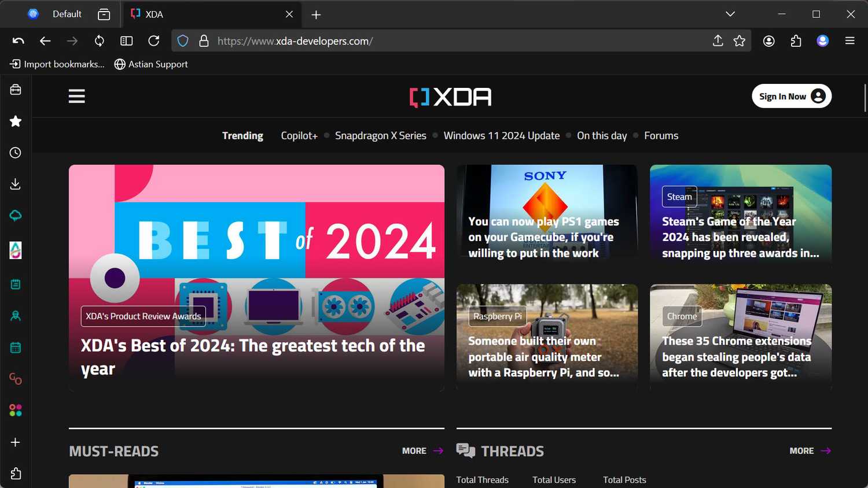This screenshot has height=488, width=868.
Task: Open the Astian Support bookmark
Action: click(x=151, y=64)
